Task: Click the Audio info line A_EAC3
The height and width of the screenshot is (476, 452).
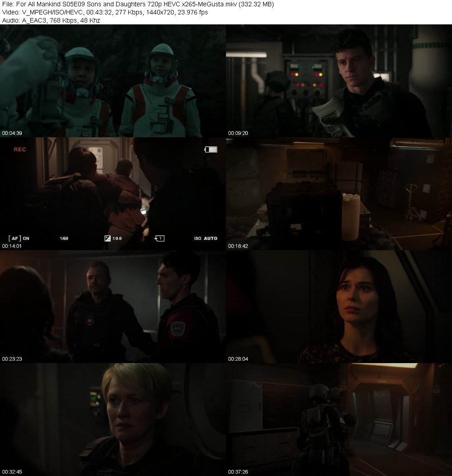Action: tap(51, 20)
